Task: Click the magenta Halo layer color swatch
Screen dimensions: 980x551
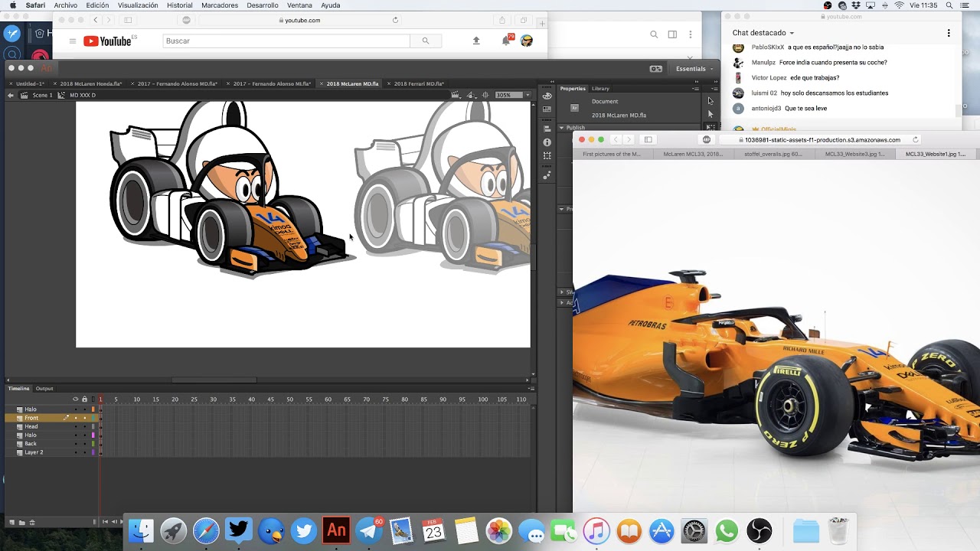Action: coord(93,435)
